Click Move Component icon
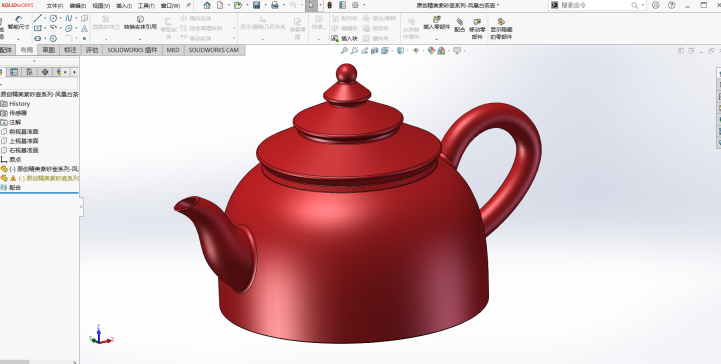The image size is (721, 364). 477,28
